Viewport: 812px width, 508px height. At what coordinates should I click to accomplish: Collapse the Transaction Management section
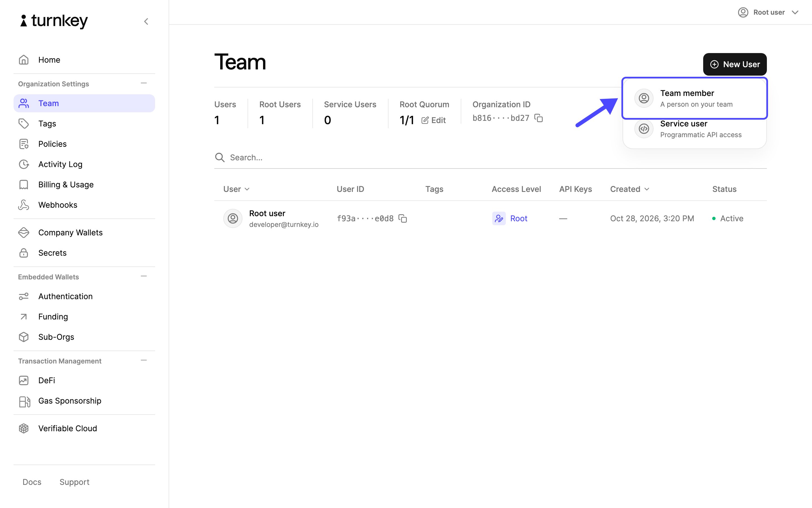coord(144,360)
